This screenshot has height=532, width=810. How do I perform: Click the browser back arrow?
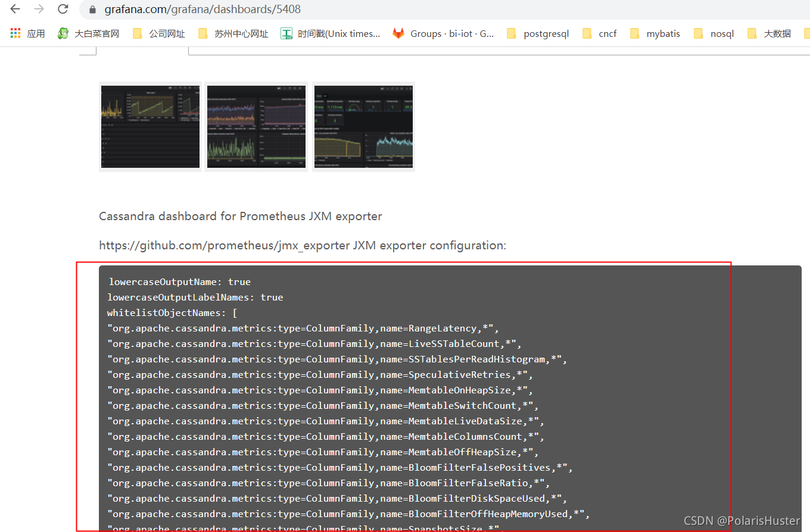tap(15, 9)
